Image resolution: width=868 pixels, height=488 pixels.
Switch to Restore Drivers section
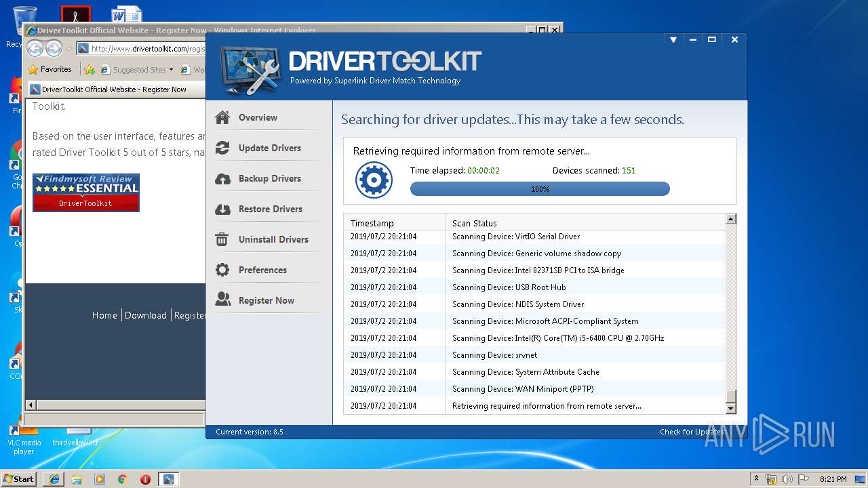coord(271,209)
